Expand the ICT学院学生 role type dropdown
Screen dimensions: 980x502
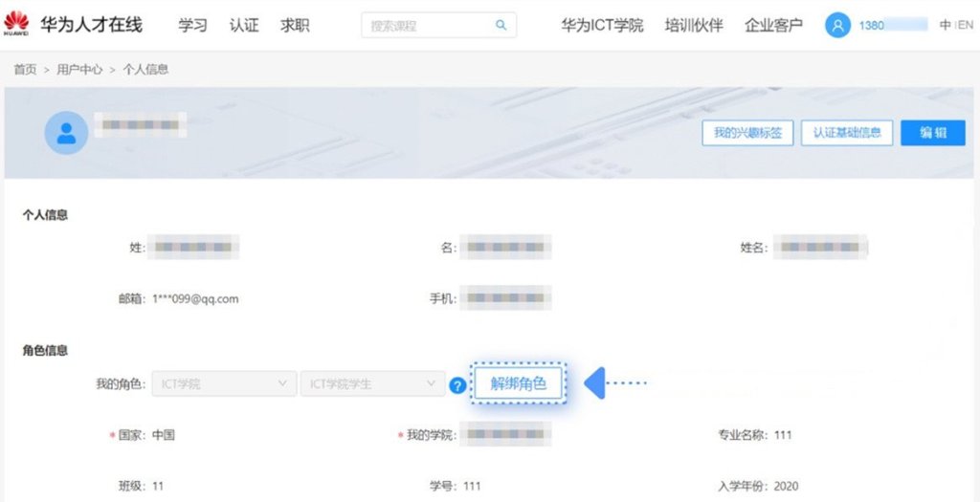pos(371,384)
